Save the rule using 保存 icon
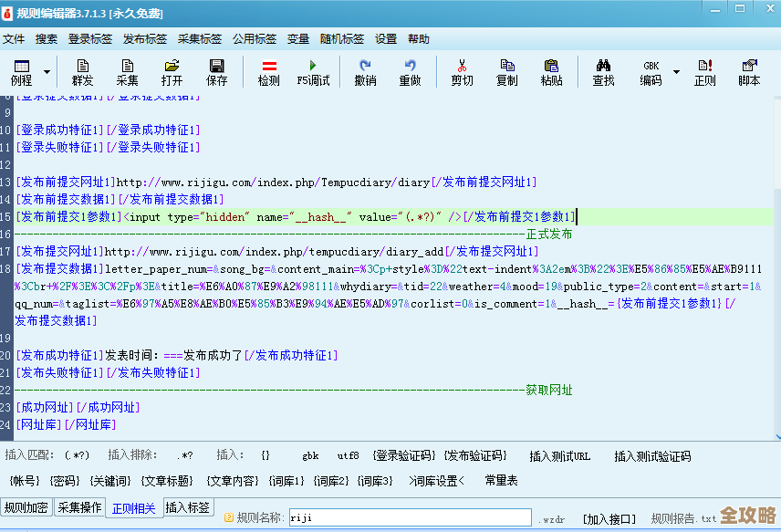Image resolution: width=781 pixels, height=532 pixels. click(217, 72)
